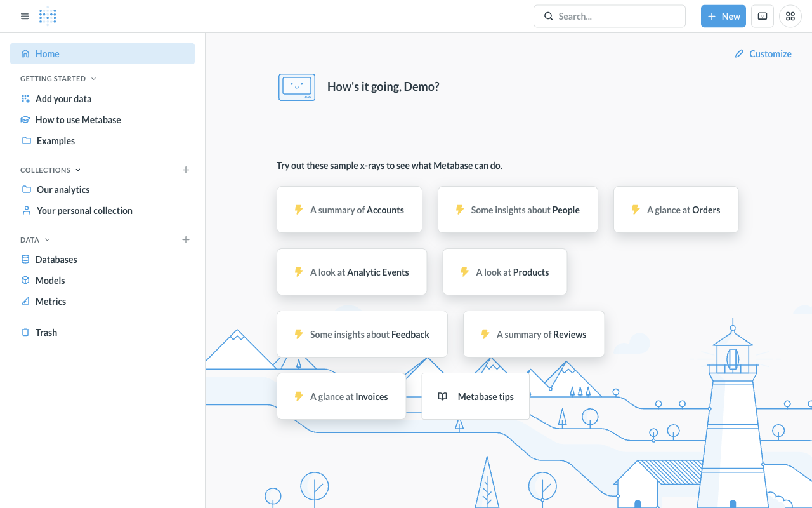Open Our analytics collection

pos(102,190)
